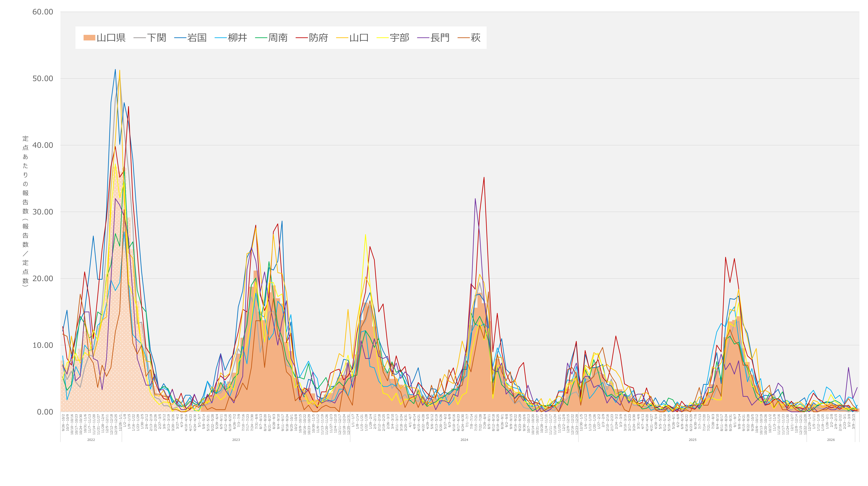868x486 pixels.
Task: Click the 長門 purple legend entry
Action: [x=440, y=38]
